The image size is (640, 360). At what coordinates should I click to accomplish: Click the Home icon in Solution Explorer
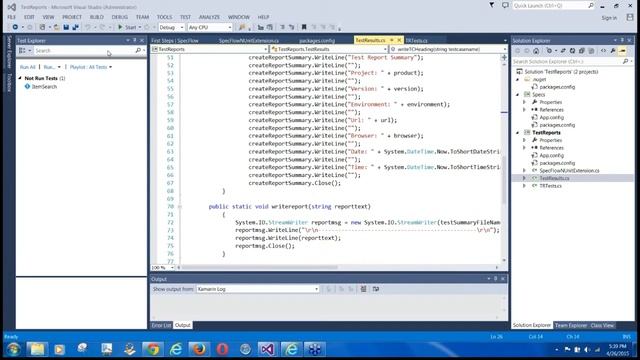tap(536, 51)
